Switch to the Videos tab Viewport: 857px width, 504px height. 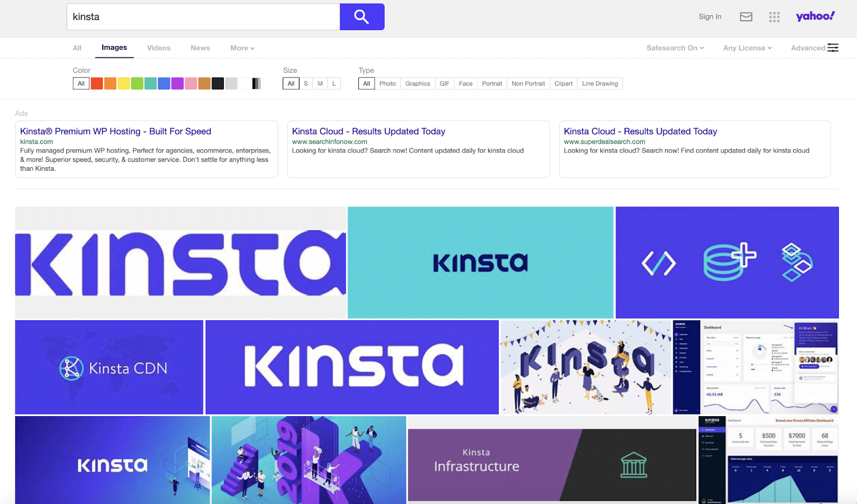(x=159, y=48)
